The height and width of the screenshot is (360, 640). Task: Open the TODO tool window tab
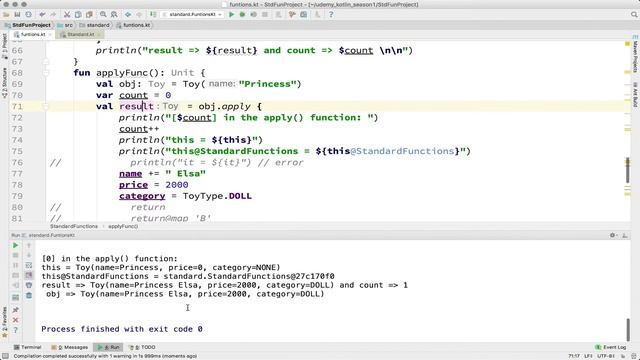[142, 347]
